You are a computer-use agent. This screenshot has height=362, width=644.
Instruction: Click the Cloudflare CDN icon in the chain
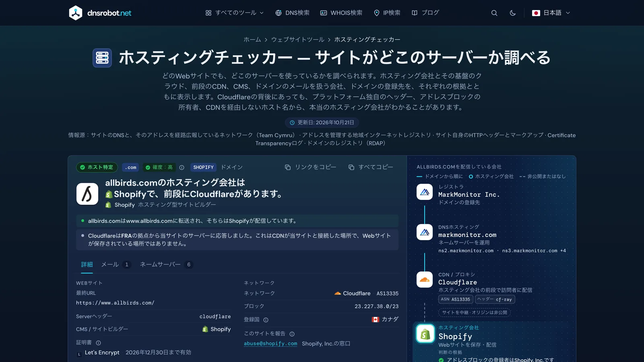[425, 280]
